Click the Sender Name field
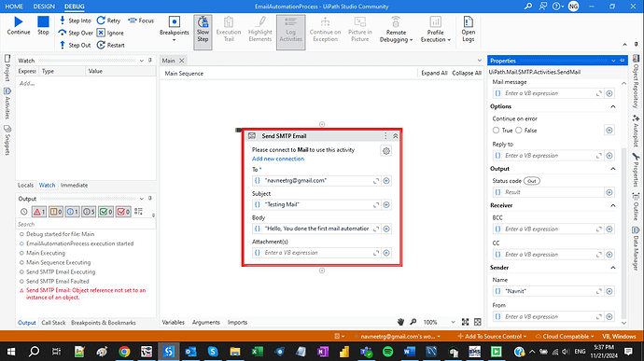The height and width of the screenshot is (361, 644). tap(549, 291)
